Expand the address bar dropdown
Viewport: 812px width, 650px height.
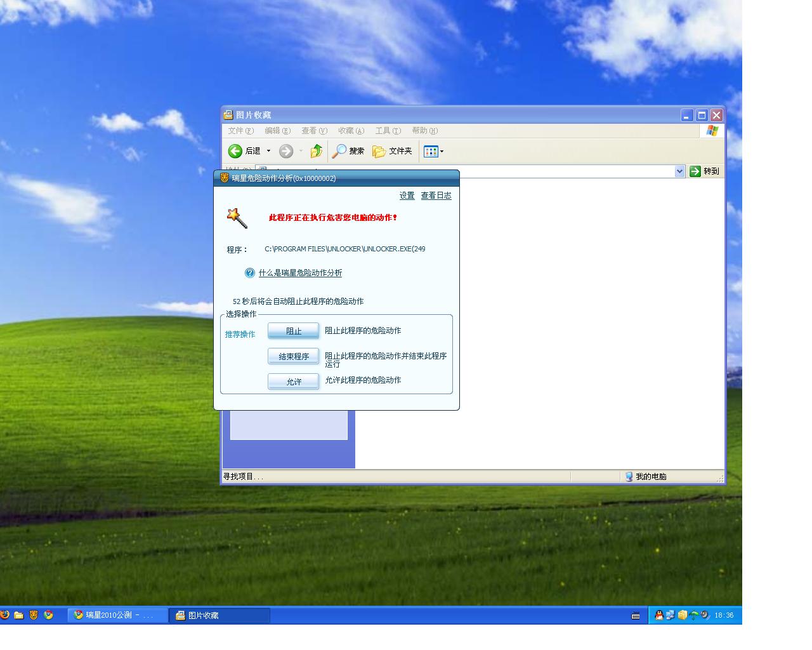point(679,171)
